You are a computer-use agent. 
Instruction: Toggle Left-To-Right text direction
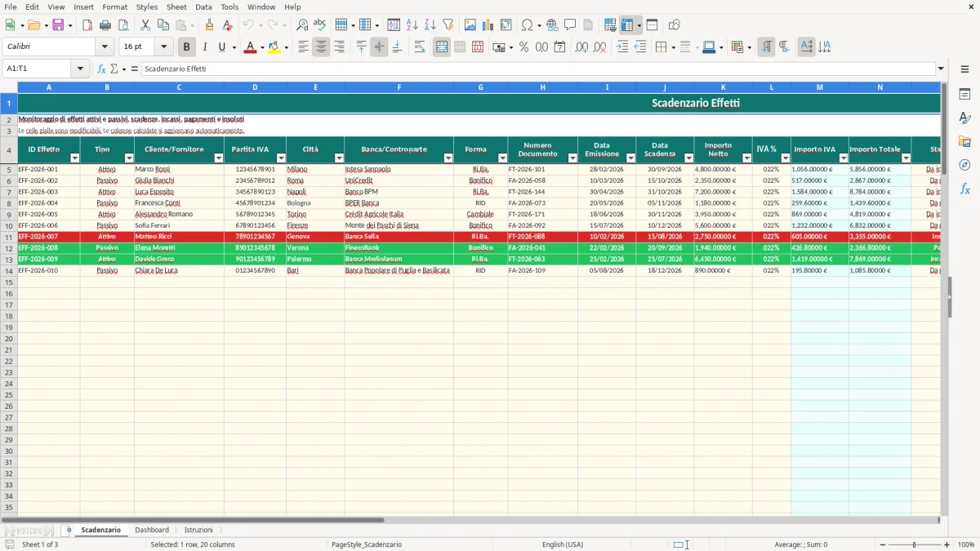[766, 47]
